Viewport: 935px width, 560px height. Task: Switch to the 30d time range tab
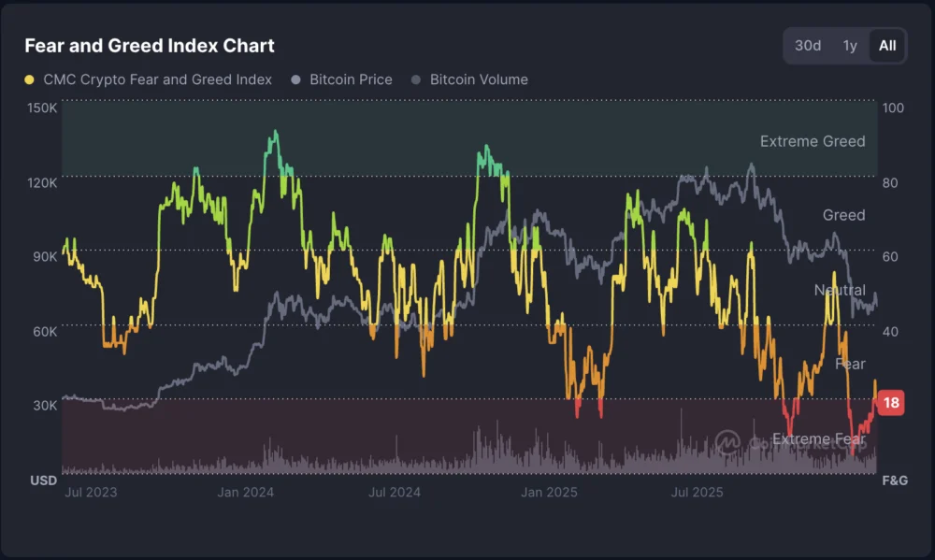[808, 45]
